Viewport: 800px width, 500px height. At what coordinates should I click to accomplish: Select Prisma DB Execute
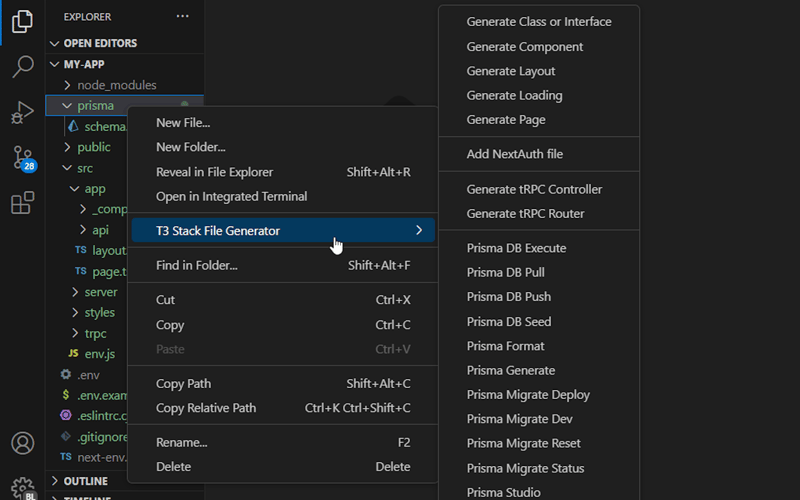[x=539, y=248]
